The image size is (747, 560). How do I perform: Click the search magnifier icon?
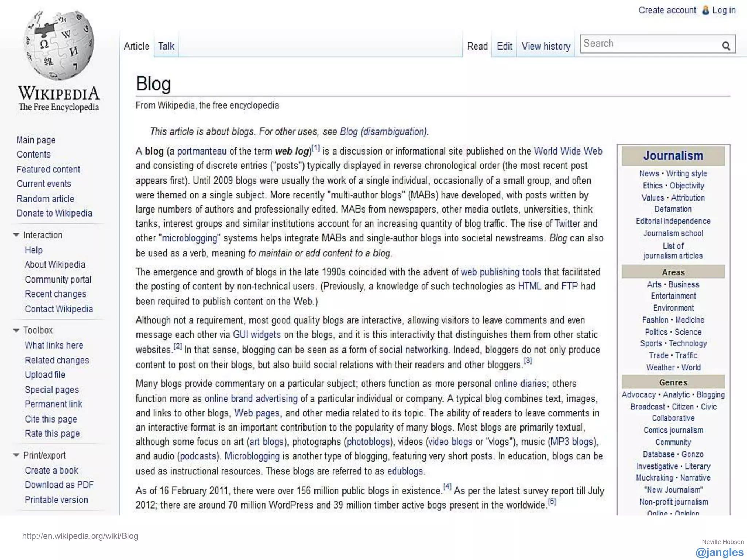point(726,46)
